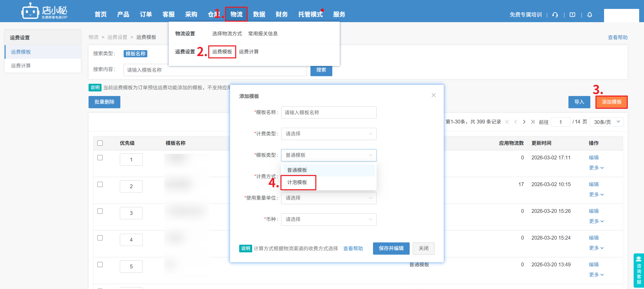Open the 30条/页 page size dropdown
This screenshot has height=289, width=644.
[606, 122]
